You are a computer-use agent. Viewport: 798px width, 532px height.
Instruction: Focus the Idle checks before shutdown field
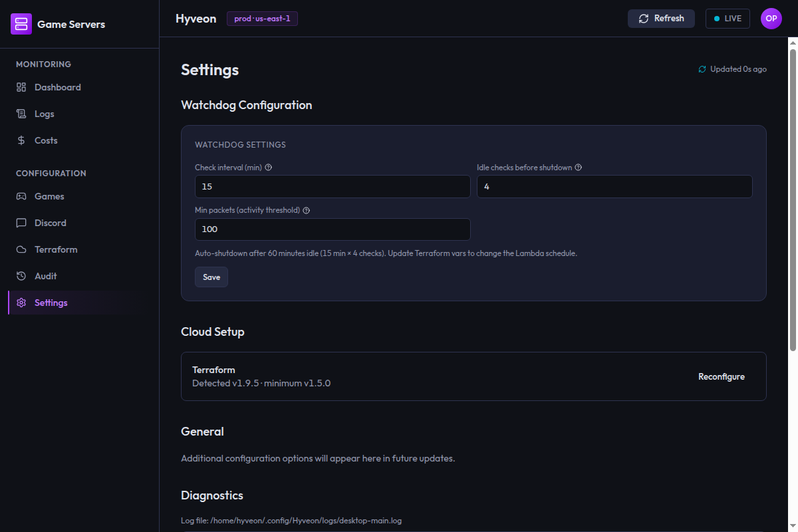[x=614, y=187]
